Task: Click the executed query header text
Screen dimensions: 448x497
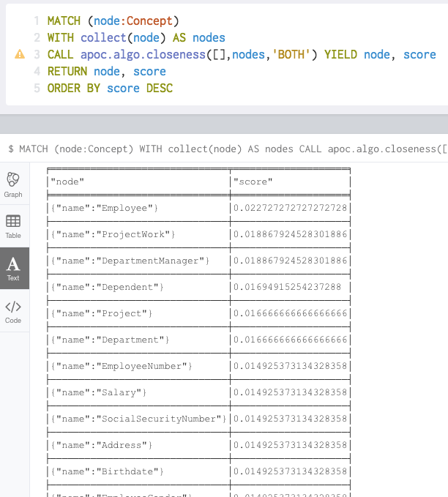Action: point(228,149)
